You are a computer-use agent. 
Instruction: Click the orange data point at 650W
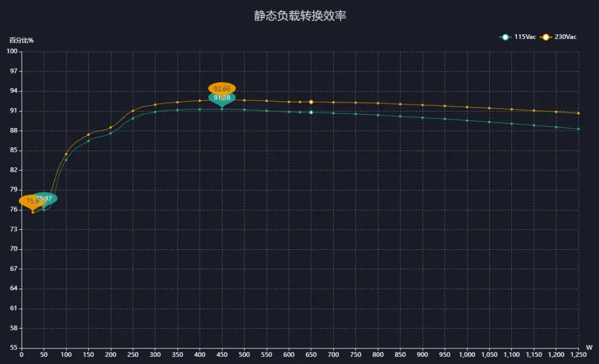pyautogui.click(x=311, y=102)
